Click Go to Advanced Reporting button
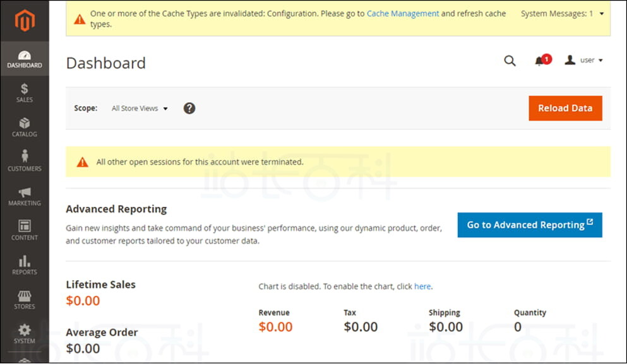 point(529,225)
